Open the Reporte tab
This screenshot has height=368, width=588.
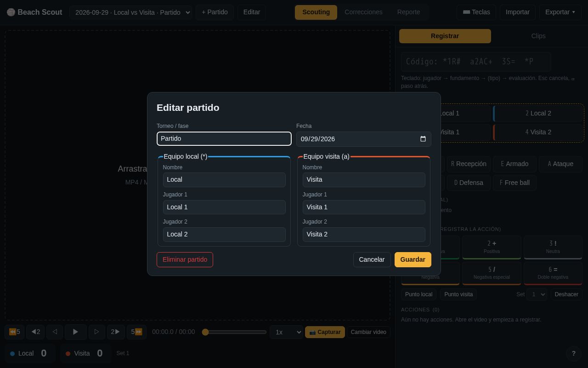(408, 12)
